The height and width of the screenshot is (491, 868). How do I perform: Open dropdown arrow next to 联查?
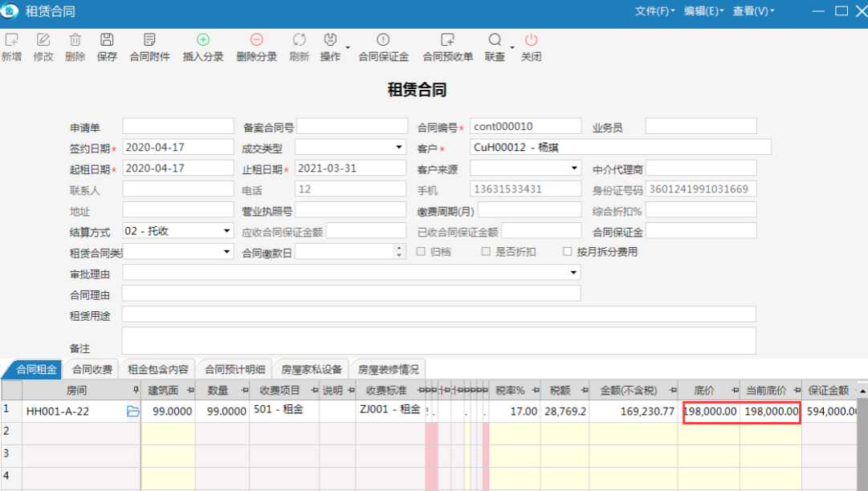point(512,47)
